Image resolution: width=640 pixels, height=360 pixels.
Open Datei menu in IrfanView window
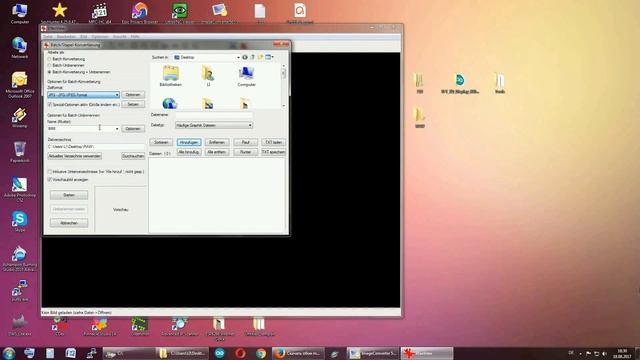pos(48,37)
